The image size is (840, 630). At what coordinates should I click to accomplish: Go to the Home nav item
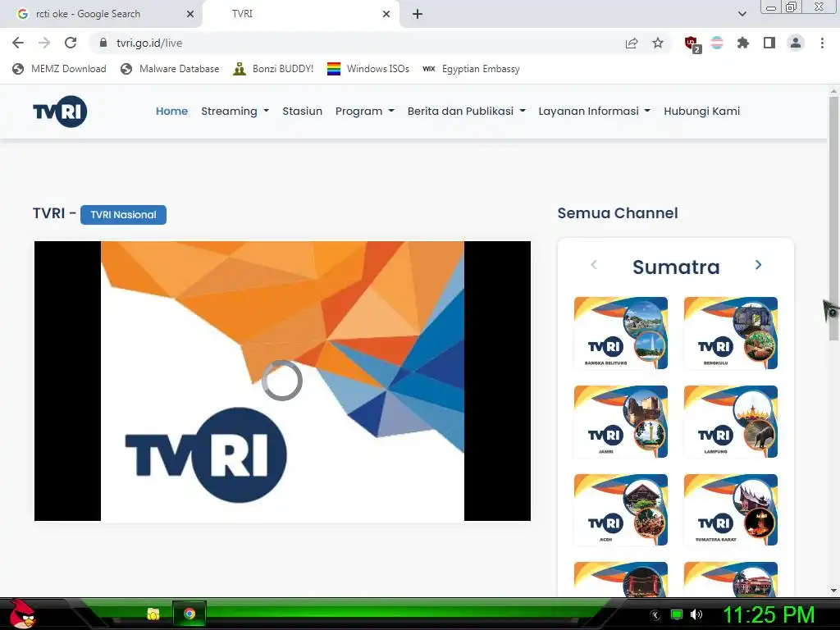coord(171,111)
